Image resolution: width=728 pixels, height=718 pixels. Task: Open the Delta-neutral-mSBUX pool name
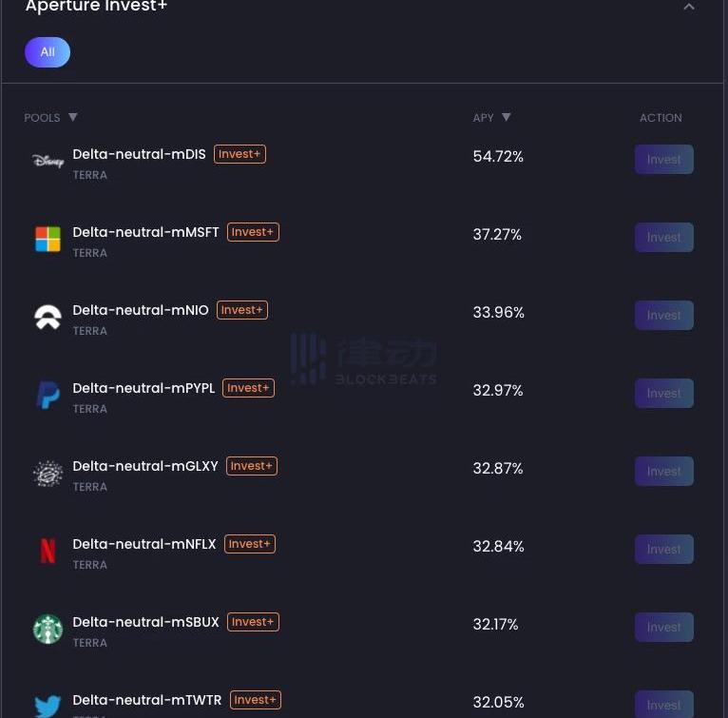point(145,622)
